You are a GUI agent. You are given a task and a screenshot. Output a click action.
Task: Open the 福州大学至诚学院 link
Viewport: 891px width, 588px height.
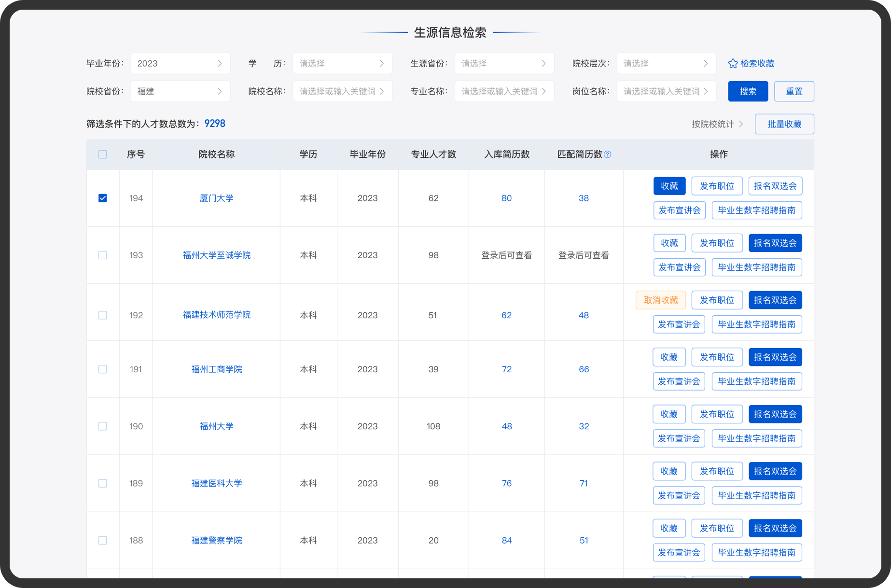point(217,255)
